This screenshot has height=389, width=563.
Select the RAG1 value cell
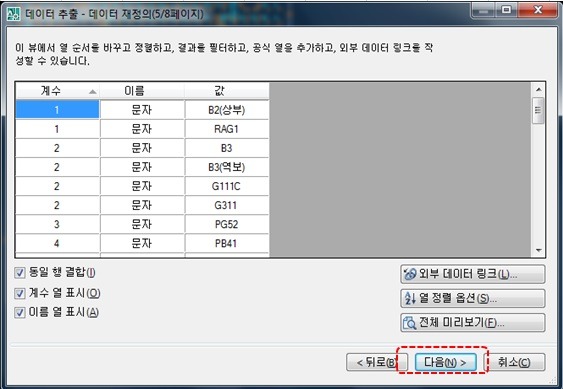tap(227, 129)
